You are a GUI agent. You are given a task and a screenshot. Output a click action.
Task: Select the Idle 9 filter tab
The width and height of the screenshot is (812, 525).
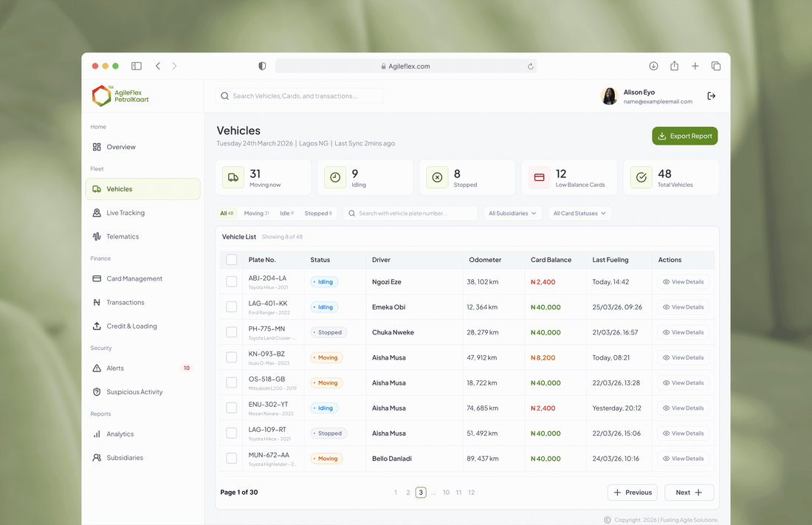(286, 213)
